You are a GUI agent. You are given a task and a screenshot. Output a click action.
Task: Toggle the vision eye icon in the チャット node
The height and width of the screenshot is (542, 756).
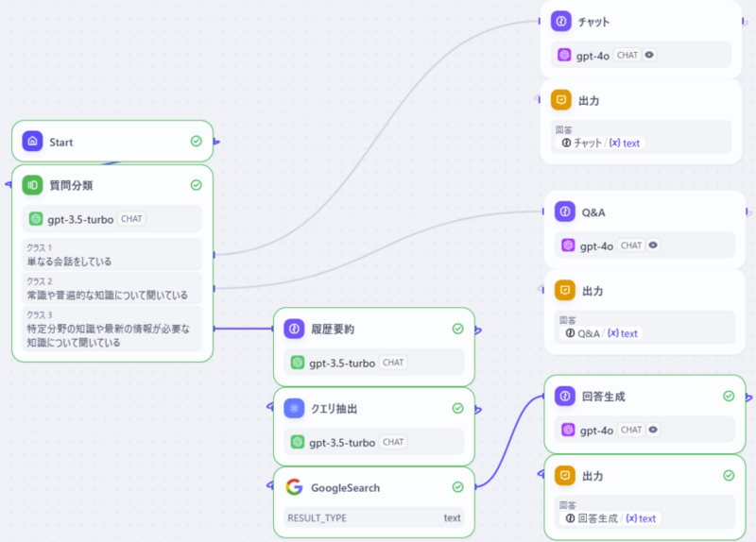[649, 55]
